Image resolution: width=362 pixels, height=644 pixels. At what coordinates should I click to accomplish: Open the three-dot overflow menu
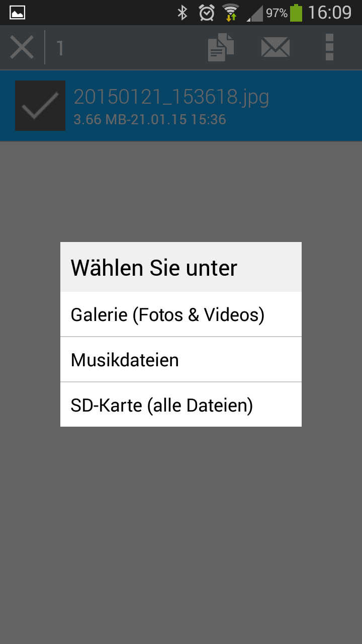[x=329, y=47]
